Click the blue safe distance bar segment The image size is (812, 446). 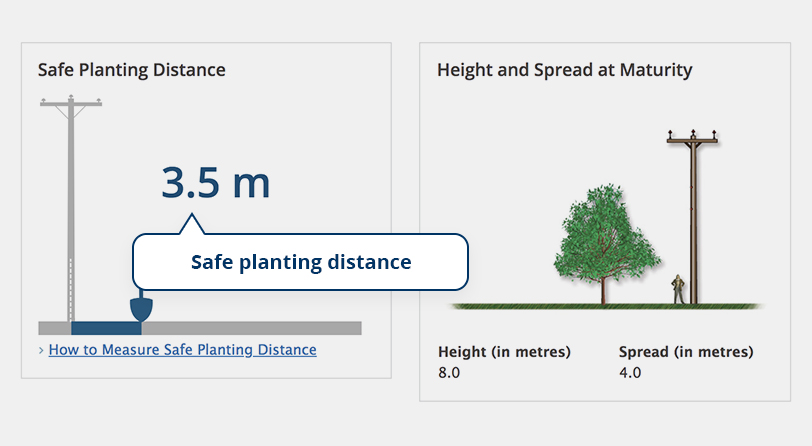(x=106, y=328)
